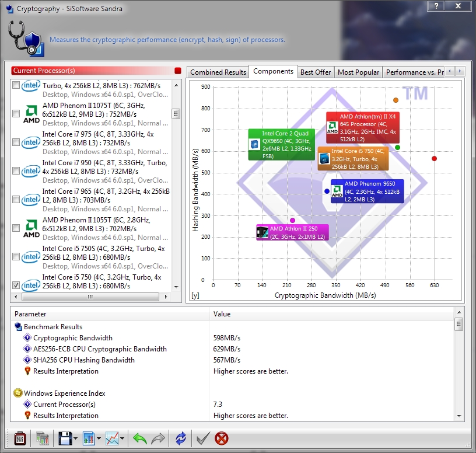Image resolution: width=476 pixels, height=453 pixels.
Task: Click the processor list vertical scrollbar thumb
Action: click(176, 114)
